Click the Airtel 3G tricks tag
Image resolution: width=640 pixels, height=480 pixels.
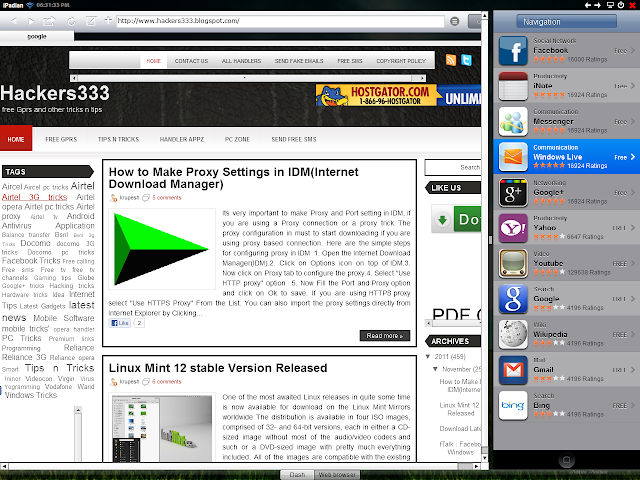pyautogui.click(x=34, y=197)
